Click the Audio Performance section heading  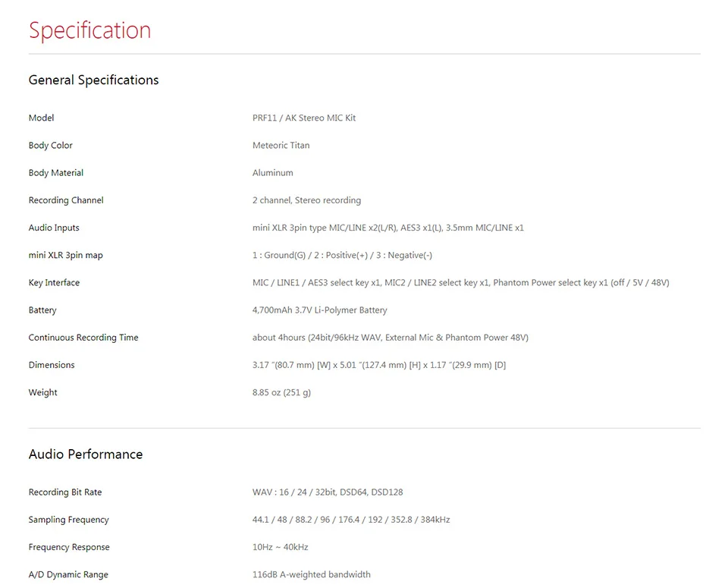(86, 454)
